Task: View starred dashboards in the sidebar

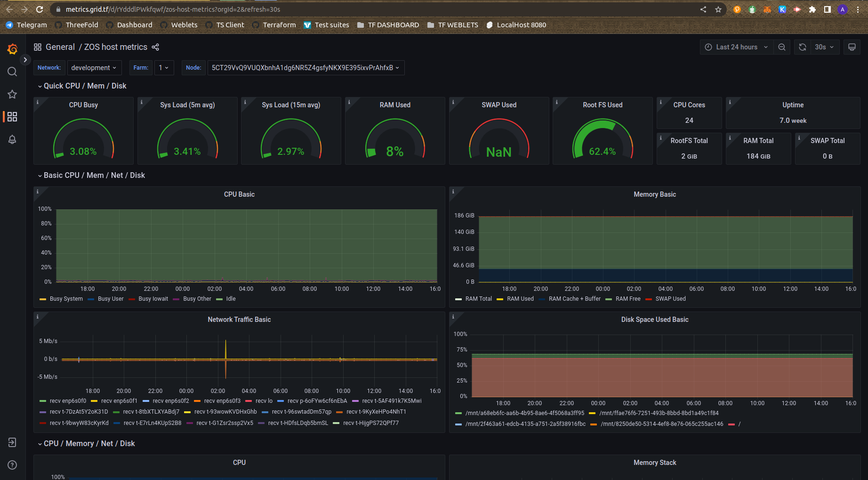Action: pyautogui.click(x=12, y=94)
